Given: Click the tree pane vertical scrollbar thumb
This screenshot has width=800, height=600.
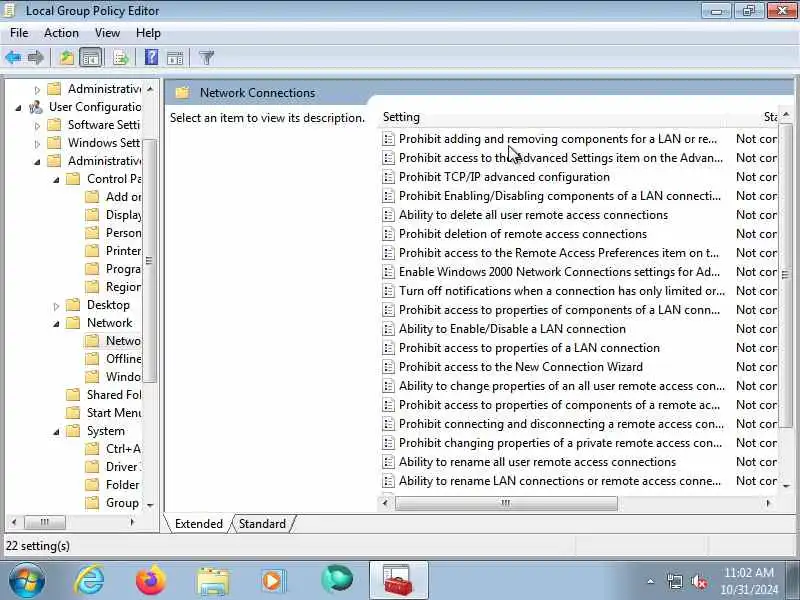Looking at the screenshot, I should 149,260.
